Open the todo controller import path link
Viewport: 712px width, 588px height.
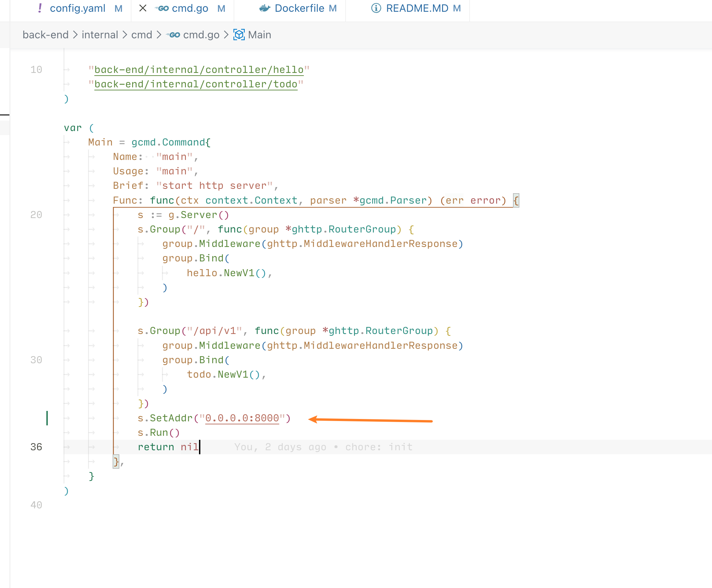point(196,84)
